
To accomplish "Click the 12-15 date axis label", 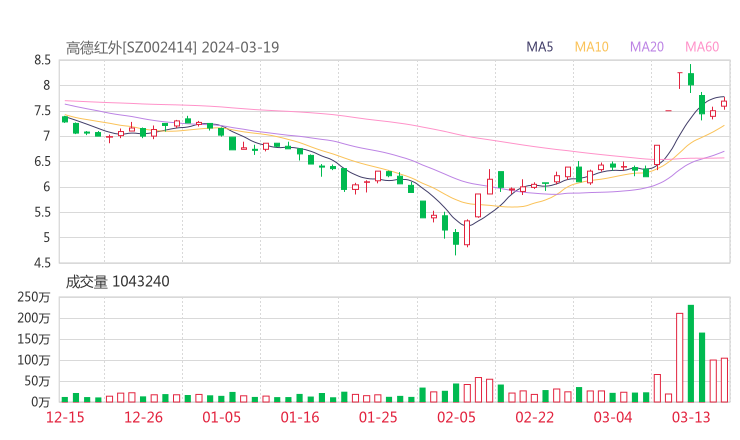I will point(65,418).
